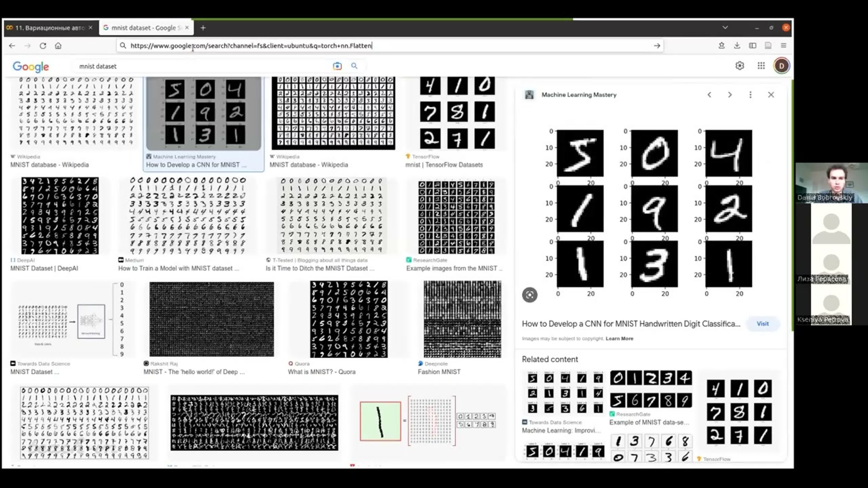Image resolution: width=868 pixels, height=488 pixels.
Task: Select the mnist dataset Google tab
Action: click(x=146, y=28)
